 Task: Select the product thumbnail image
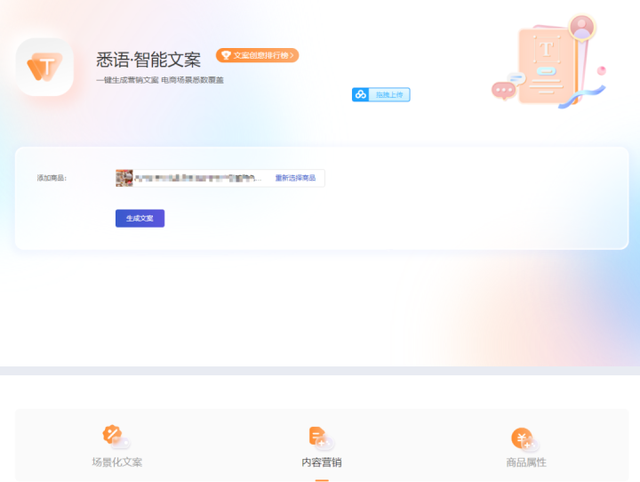124,178
